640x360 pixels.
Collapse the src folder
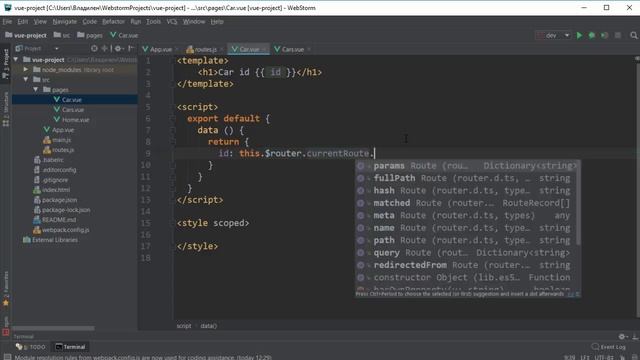26,80
